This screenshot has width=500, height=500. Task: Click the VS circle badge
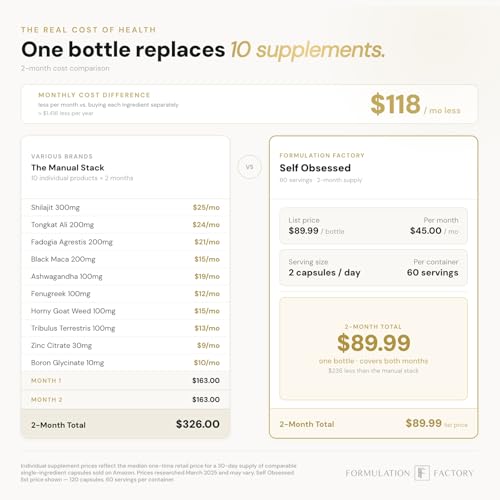250,167
